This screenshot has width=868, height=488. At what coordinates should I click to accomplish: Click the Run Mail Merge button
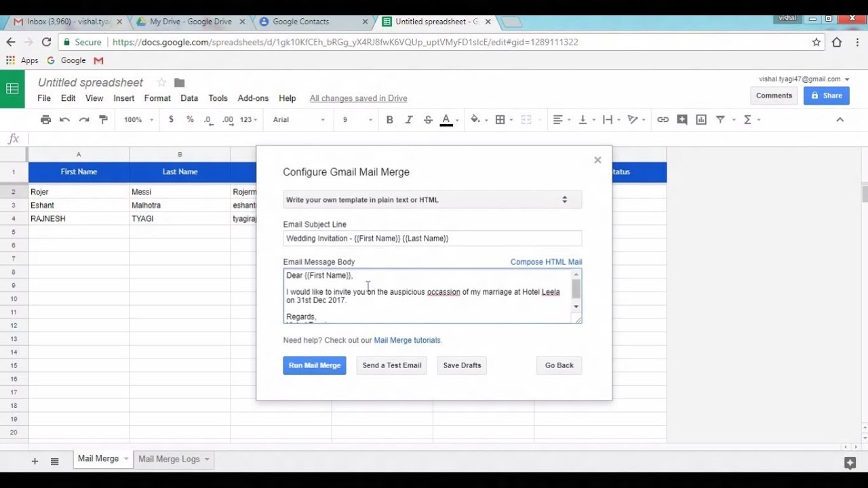coord(315,365)
